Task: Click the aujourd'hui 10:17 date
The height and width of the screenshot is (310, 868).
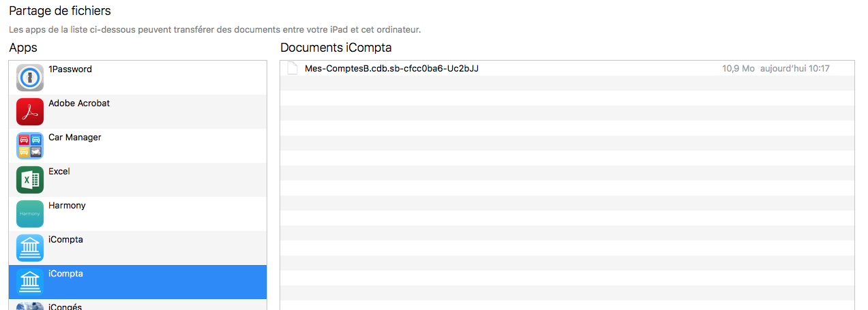Action: [795, 69]
